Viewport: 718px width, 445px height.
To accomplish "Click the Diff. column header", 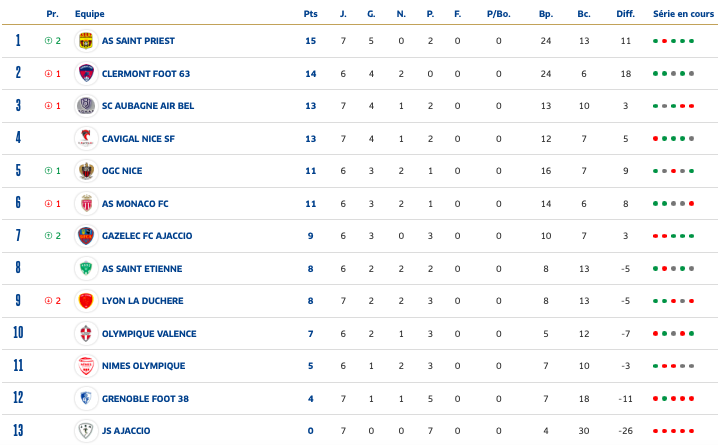I will tap(626, 14).
